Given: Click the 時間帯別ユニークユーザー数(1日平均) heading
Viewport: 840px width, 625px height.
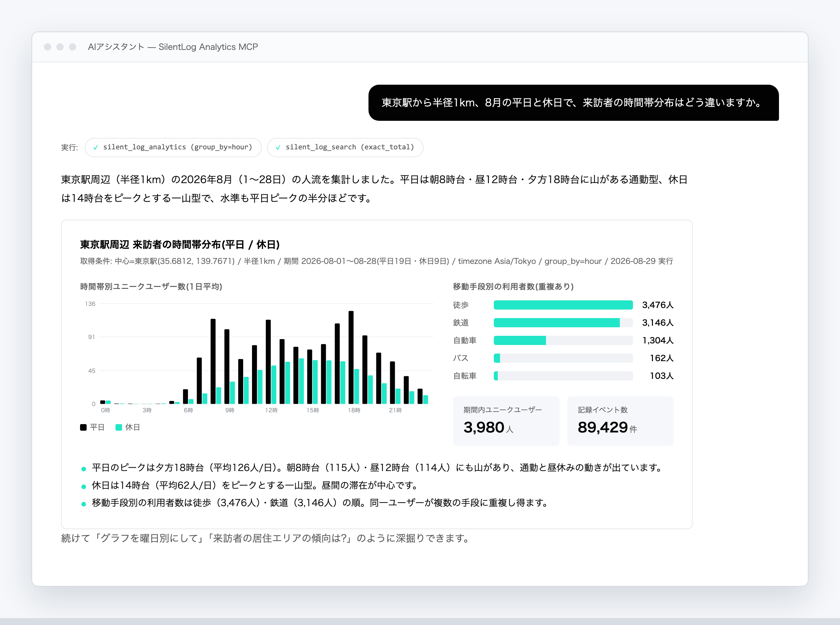Looking at the screenshot, I should click(x=151, y=286).
